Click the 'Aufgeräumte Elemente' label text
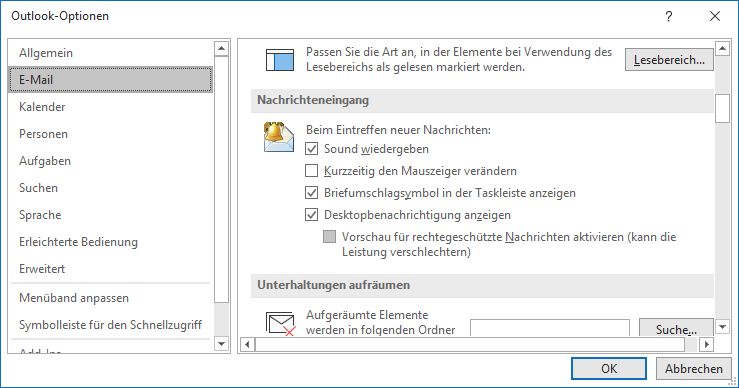739x388 pixels. pos(367,315)
